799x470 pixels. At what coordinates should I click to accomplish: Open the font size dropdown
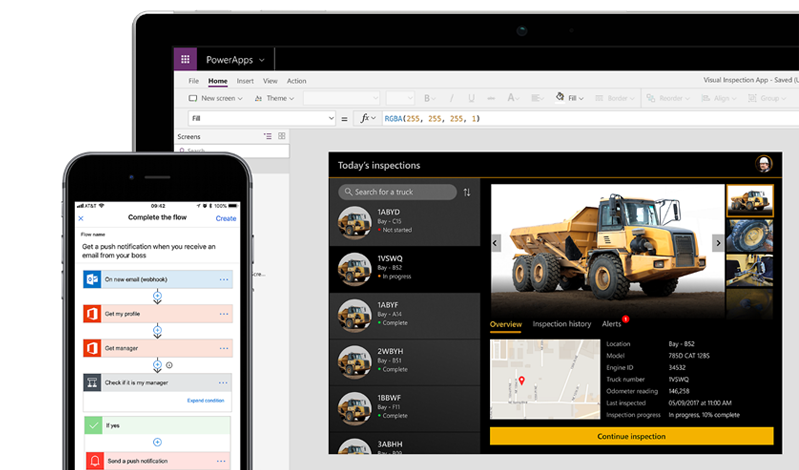pos(400,98)
